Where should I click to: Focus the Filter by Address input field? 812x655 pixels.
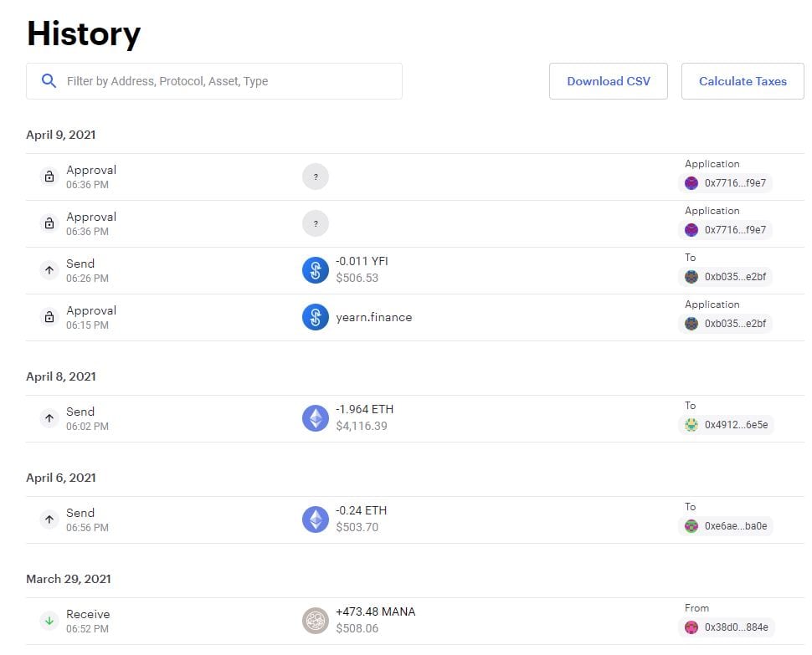pyautogui.click(x=226, y=81)
